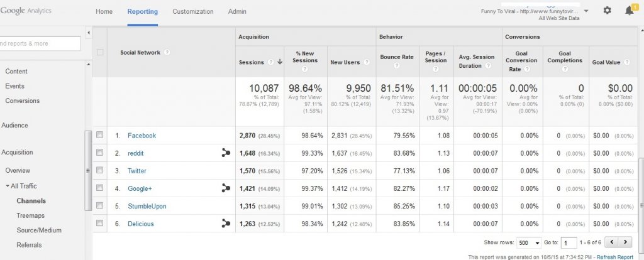Open Conversions in the sidebar
The image size is (644, 260).
click(23, 100)
